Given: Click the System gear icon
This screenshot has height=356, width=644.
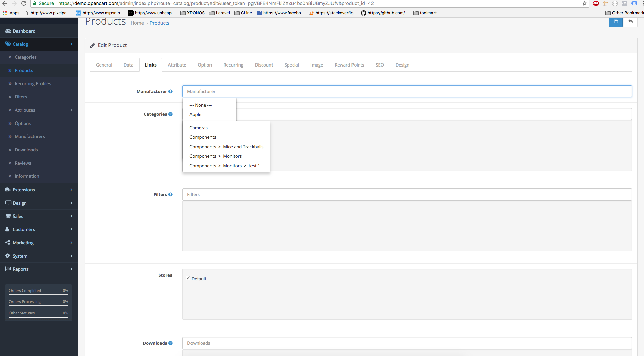Looking at the screenshot, I should pyautogui.click(x=8, y=256).
